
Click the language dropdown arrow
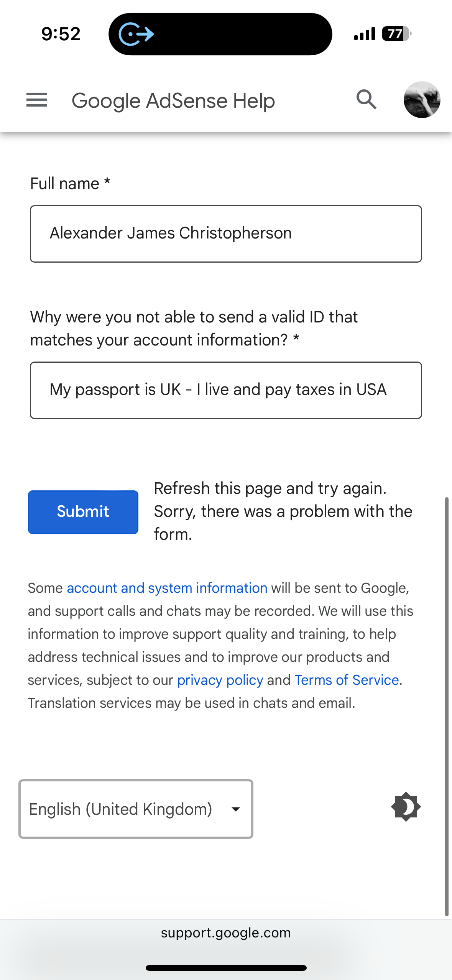[236, 809]
